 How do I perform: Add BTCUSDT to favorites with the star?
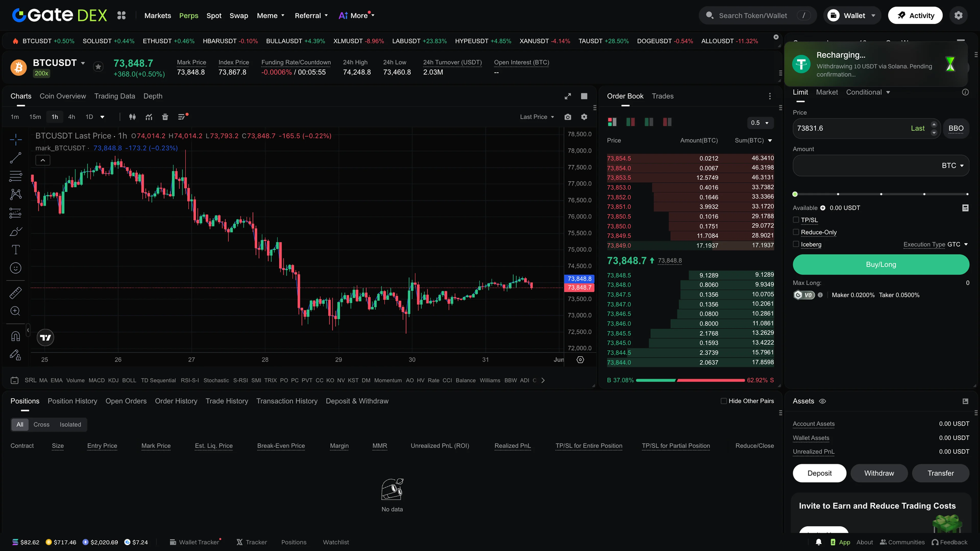pos(98,67)
